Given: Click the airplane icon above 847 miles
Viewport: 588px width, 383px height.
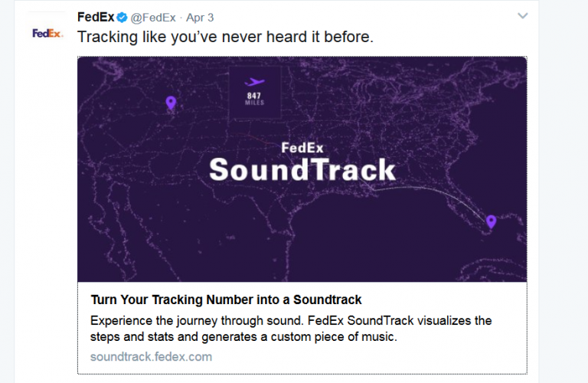Looking at the screenshot, I should click(x=255, y=82).
